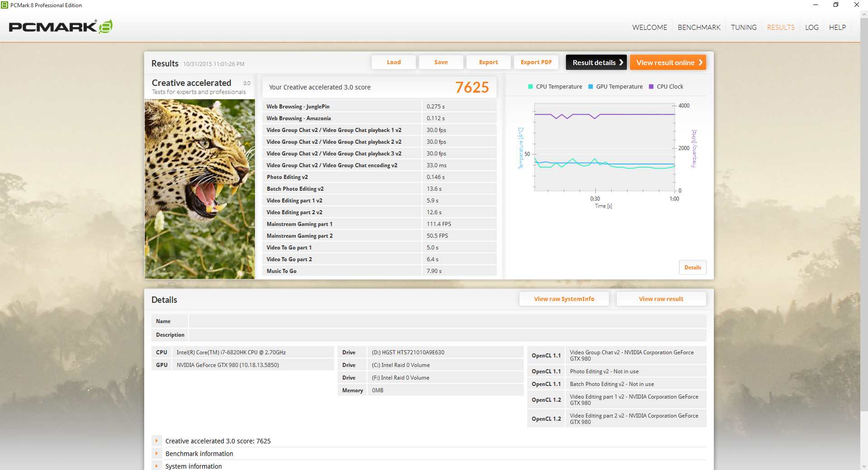Select Mainstream Gaming part 2 row

(x=379, y=236)
